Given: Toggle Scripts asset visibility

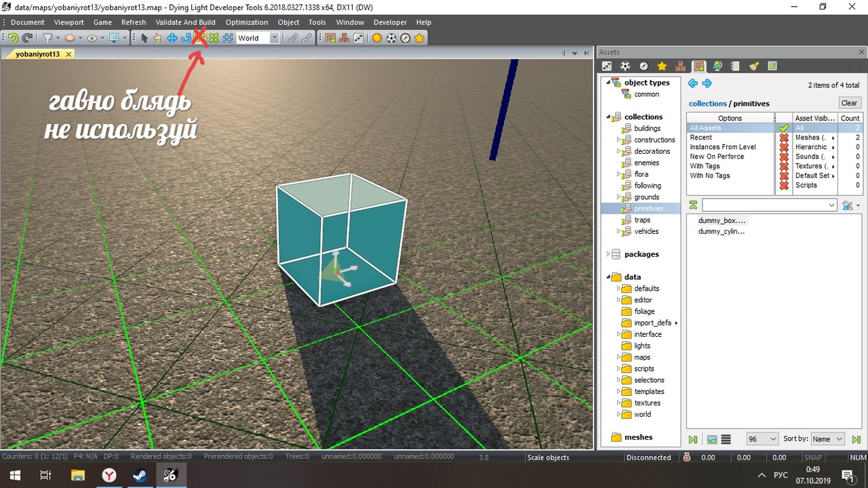Looking at the screenshot, I should (784, 185).
